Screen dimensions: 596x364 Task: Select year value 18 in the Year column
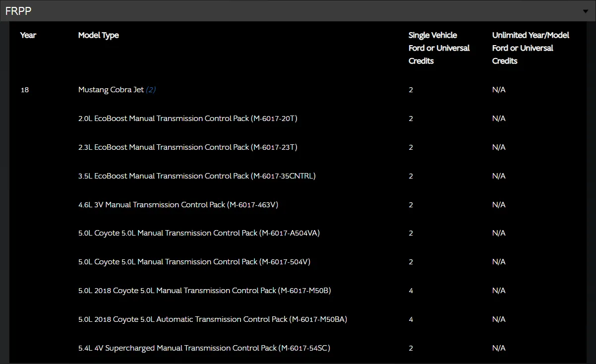click(x=25, y=90)
